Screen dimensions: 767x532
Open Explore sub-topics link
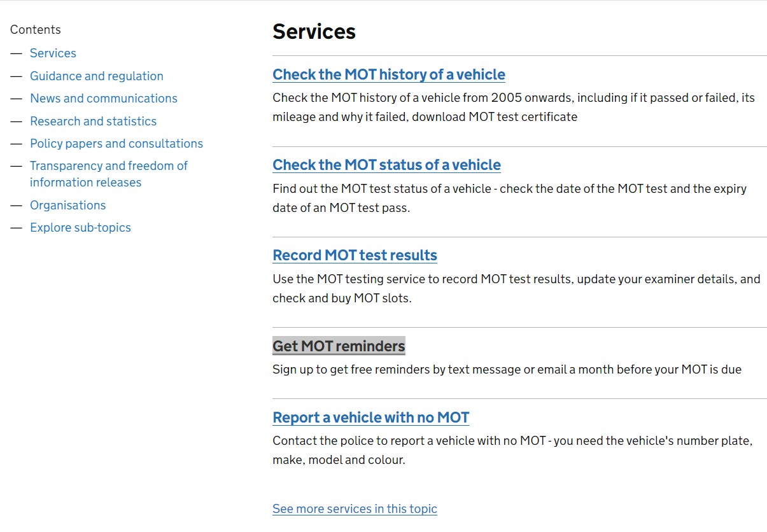point(80,228)
